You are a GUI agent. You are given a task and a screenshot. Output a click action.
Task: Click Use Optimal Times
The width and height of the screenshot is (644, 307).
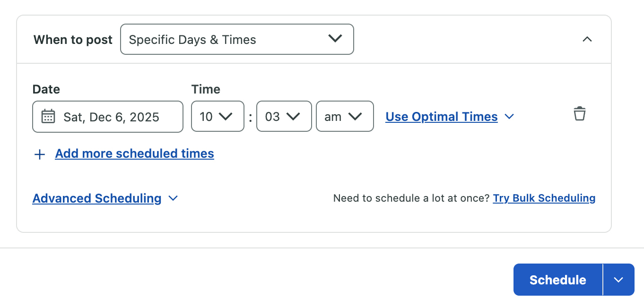441,117
